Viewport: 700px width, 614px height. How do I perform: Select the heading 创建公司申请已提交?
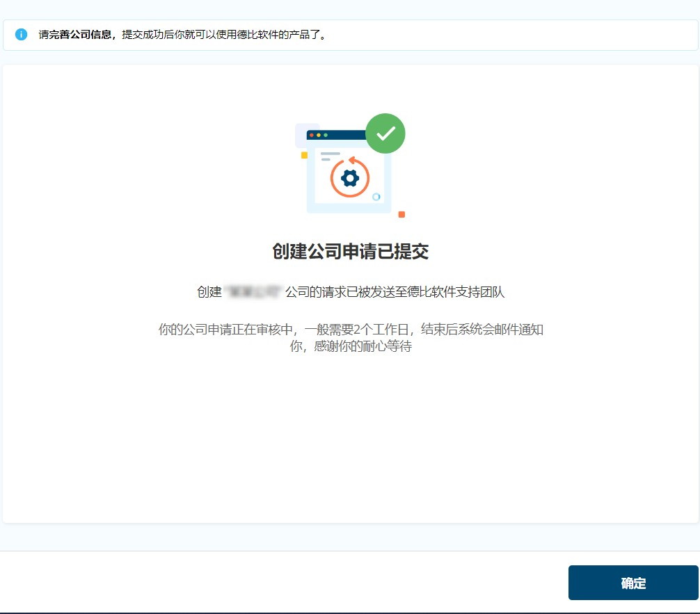point(351,252)
